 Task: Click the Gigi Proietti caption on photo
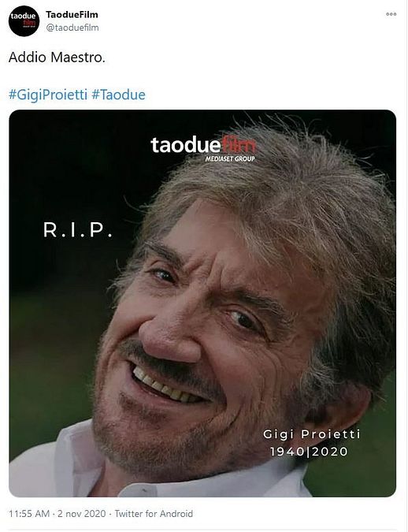click(x=312, y=434)
